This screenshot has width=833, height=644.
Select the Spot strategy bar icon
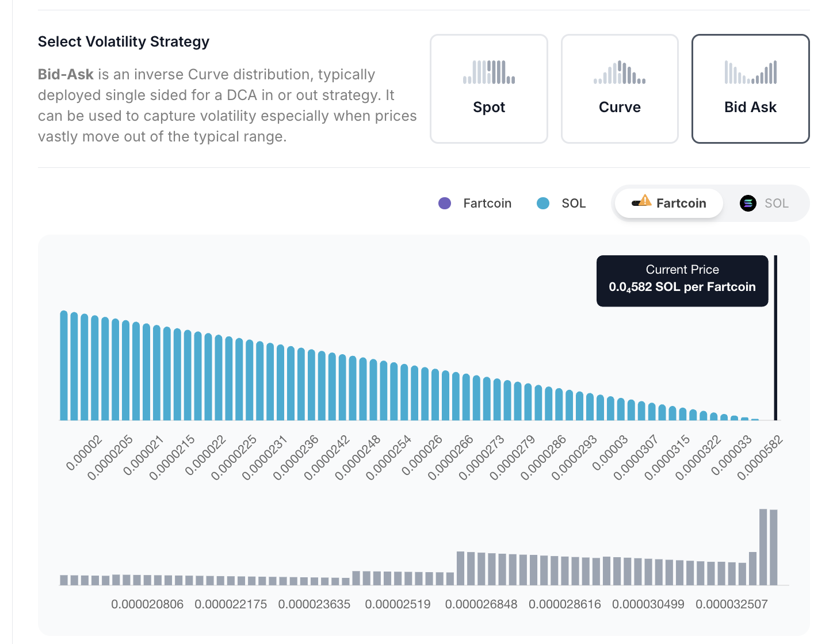point(489,72)
